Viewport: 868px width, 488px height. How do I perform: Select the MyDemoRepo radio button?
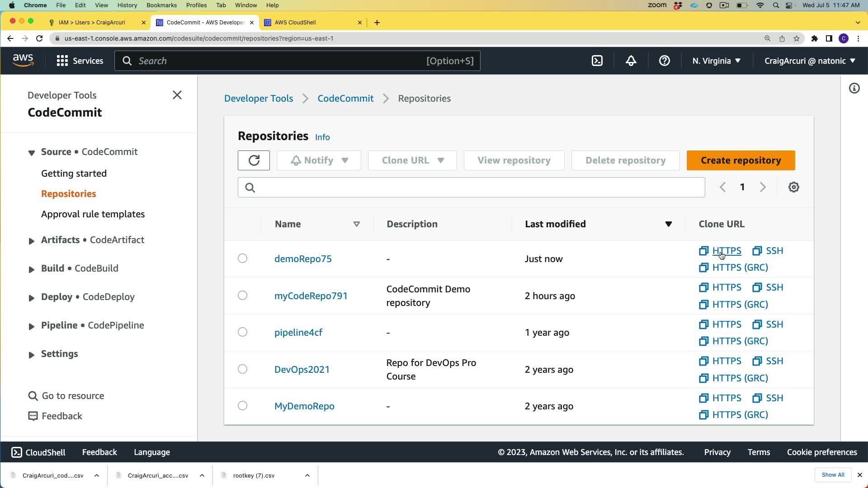coord(243,406)
